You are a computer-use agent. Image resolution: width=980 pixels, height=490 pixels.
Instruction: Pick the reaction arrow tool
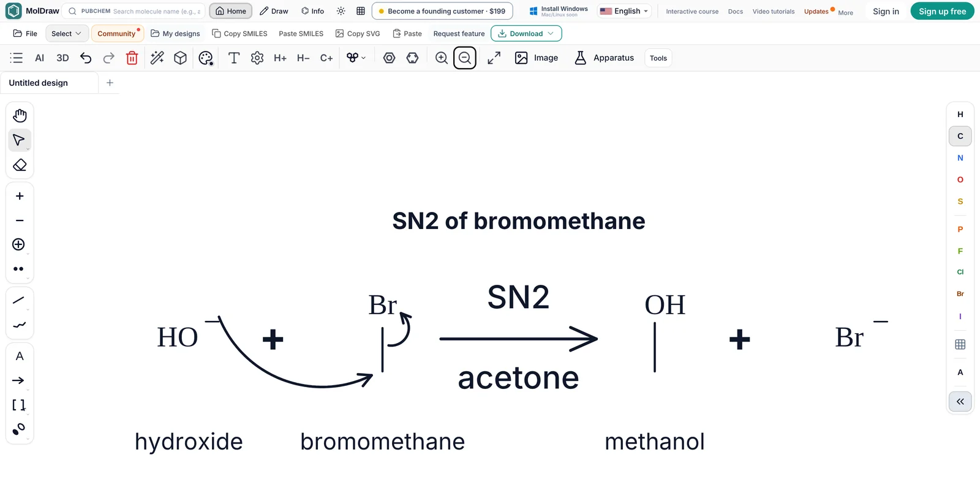[20, 380]
